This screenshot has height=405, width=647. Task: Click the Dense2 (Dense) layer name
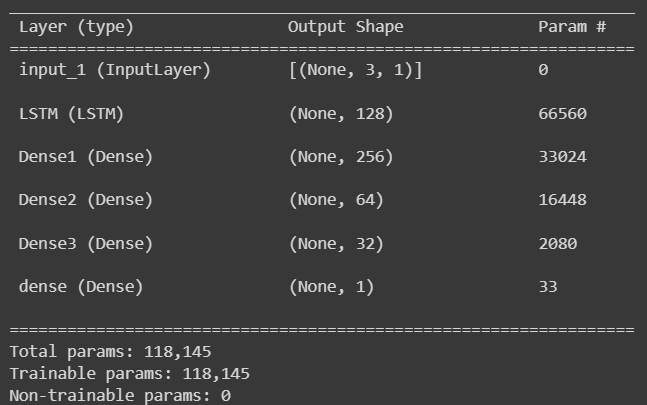(86, 200)
